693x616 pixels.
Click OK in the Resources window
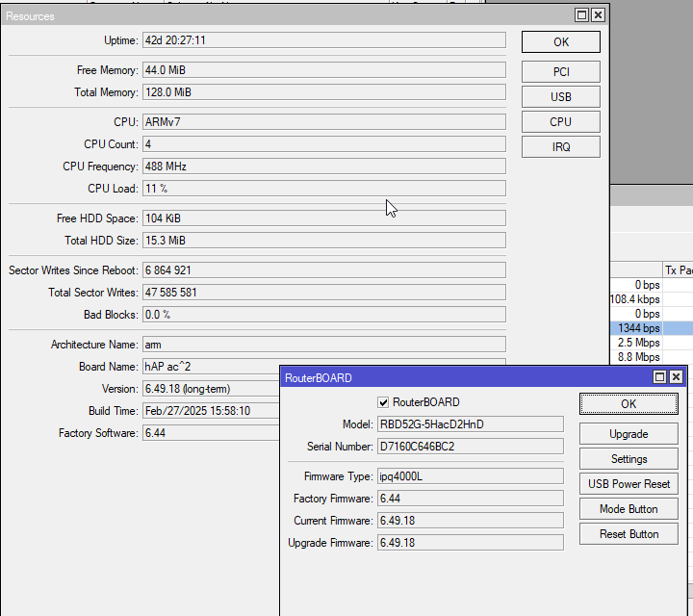tap(561, 42)
